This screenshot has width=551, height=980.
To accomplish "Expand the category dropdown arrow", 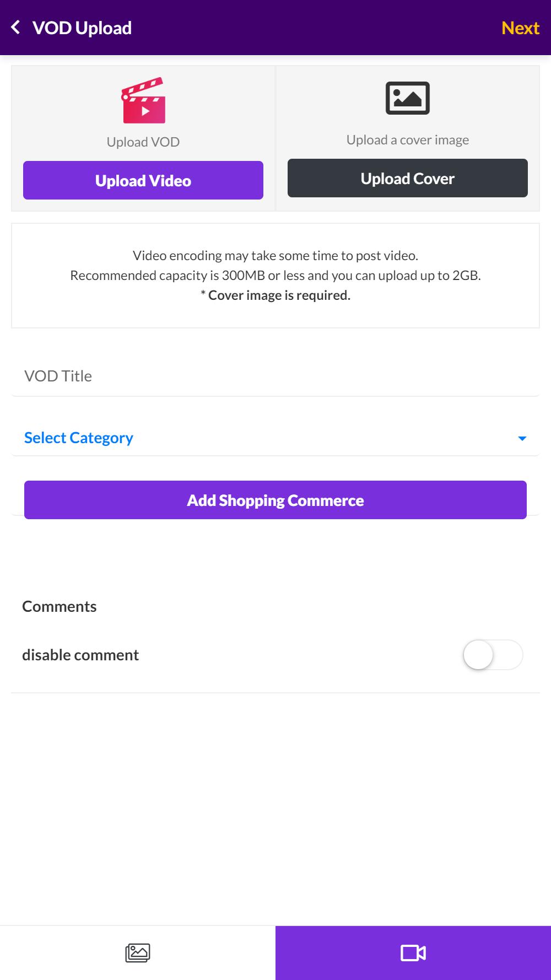I will click(x=522, y=439).
